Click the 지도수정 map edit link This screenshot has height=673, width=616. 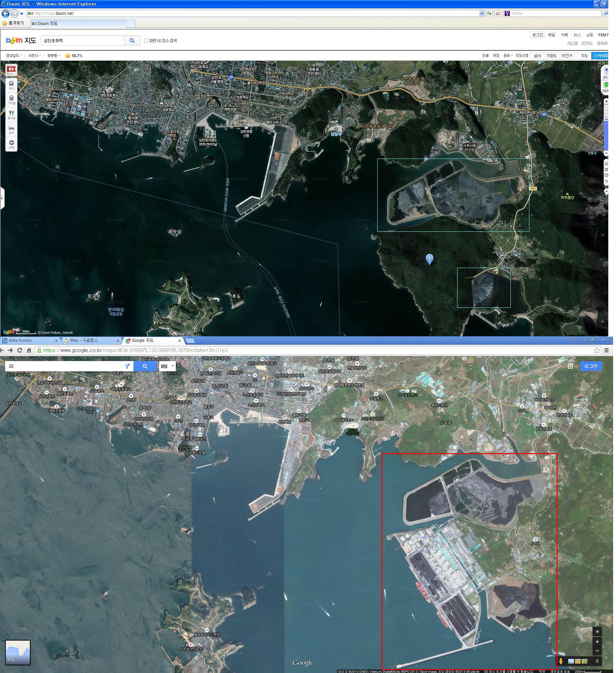click(522, 56)
